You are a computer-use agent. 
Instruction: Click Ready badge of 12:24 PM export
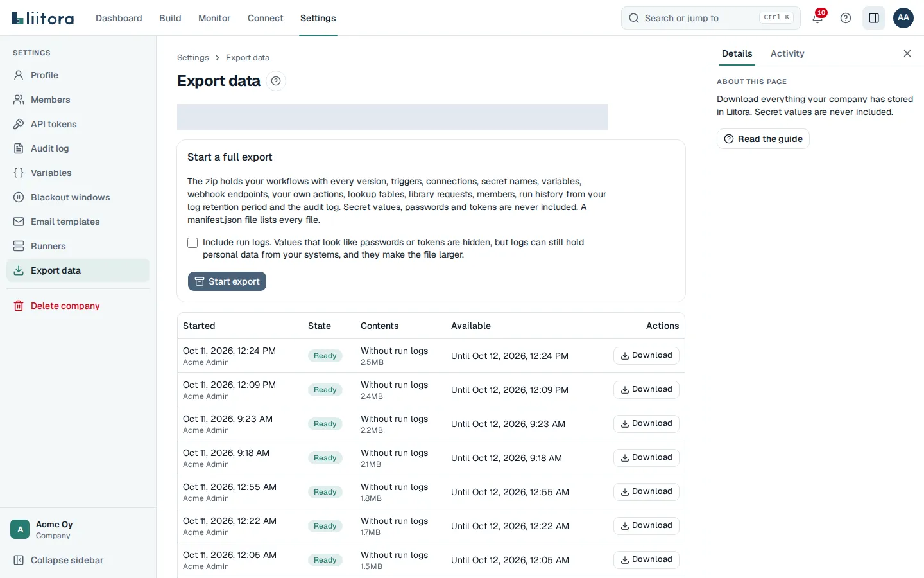pos(325,356)
